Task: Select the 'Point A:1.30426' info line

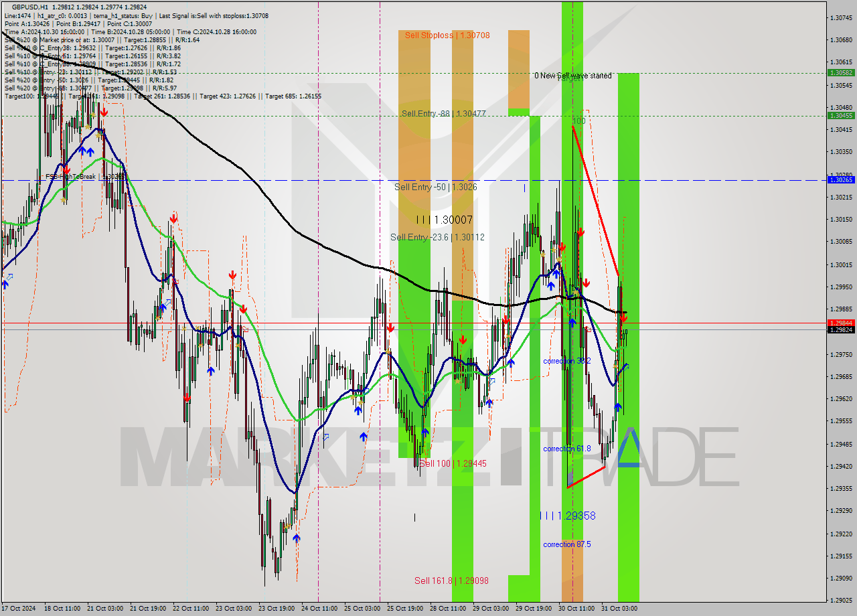Action: tap(78, 23)
